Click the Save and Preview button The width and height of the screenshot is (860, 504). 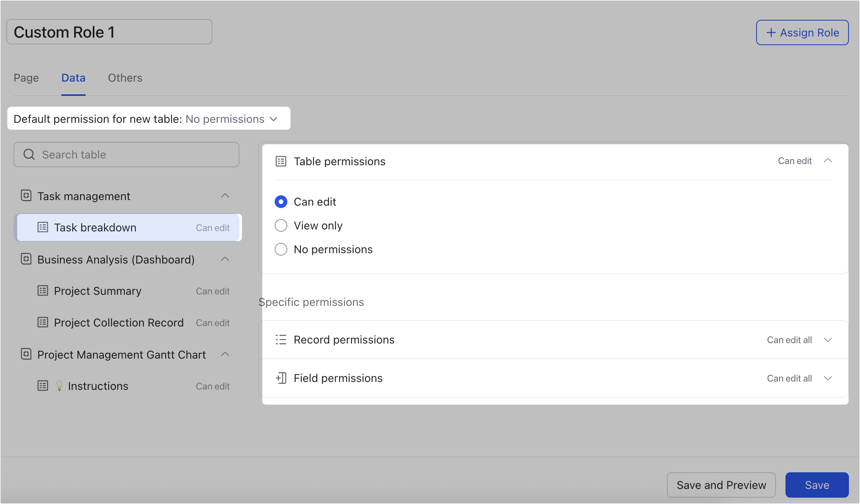pyautogui.click(x=721, y=485)
